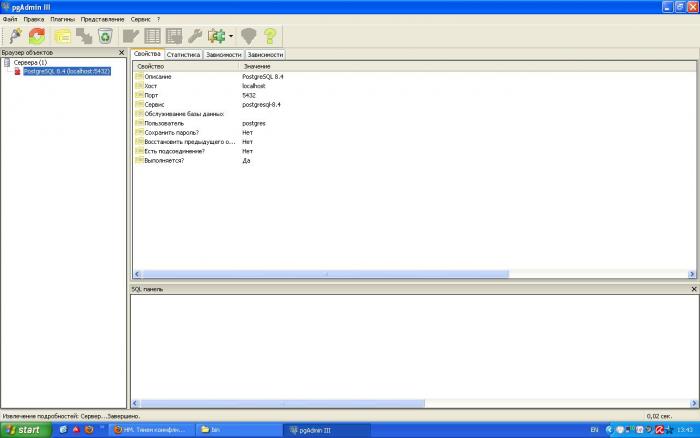Click SQL pane scroll-right arrow
Viewport: 700px width, 438px height.
(694, 403)
